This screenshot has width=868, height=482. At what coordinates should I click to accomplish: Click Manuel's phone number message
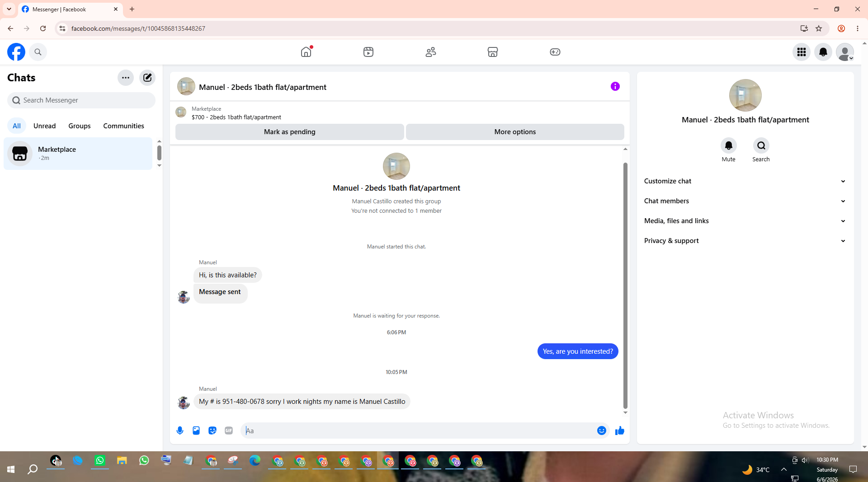pyautogui.click(x=302, y=402)
